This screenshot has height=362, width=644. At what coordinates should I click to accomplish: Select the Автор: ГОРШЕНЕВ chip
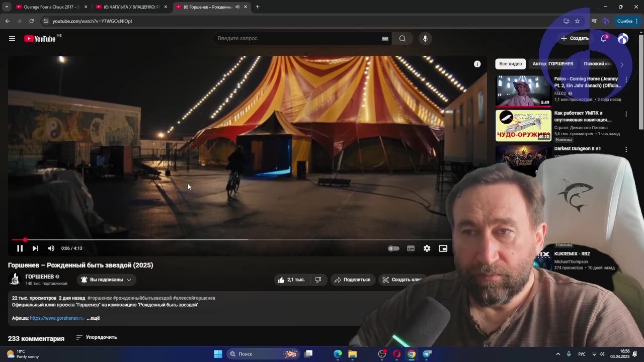tap(552, 64)
